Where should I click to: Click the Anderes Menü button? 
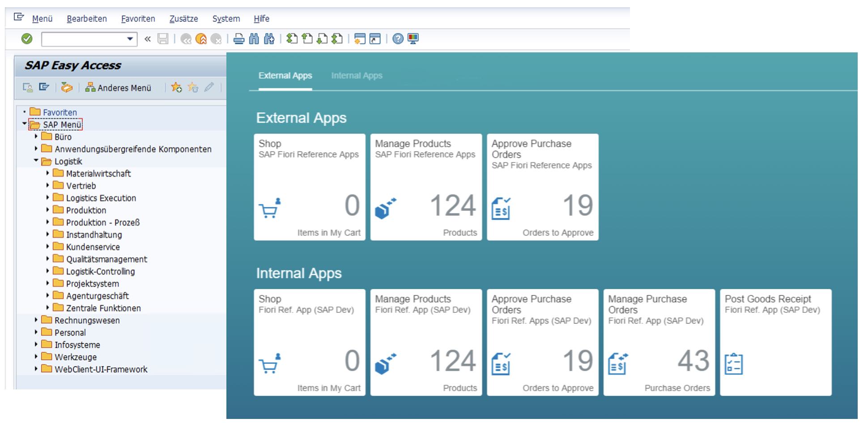(119, 88)
